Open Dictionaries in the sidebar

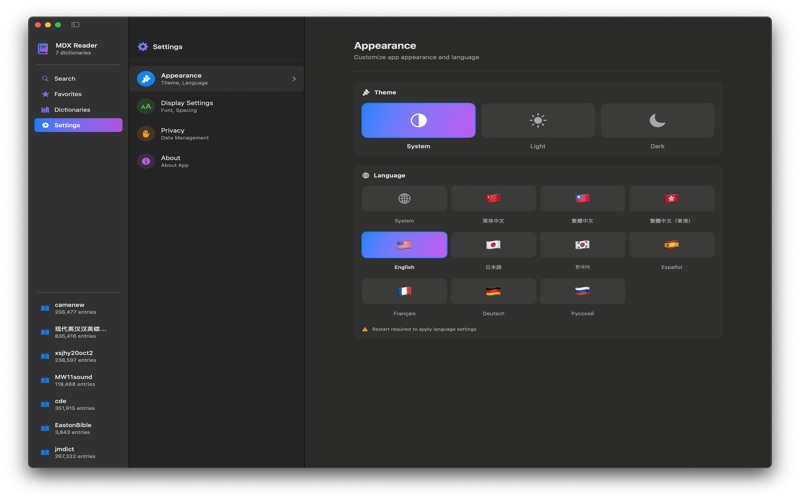tap(78, 110)
